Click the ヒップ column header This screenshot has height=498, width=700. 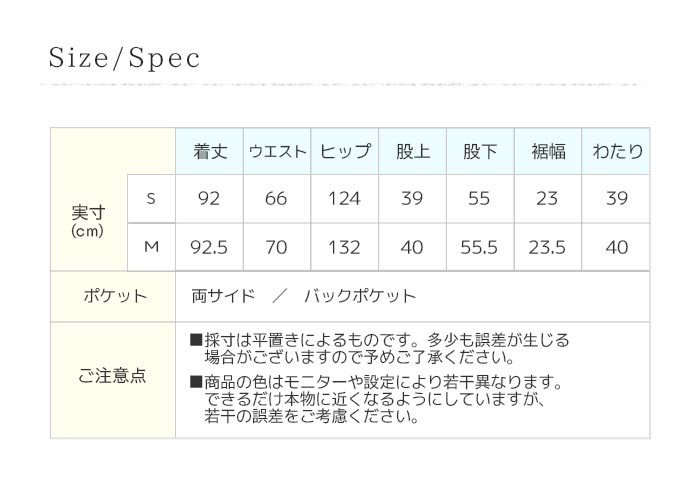(x=345, y=151)
